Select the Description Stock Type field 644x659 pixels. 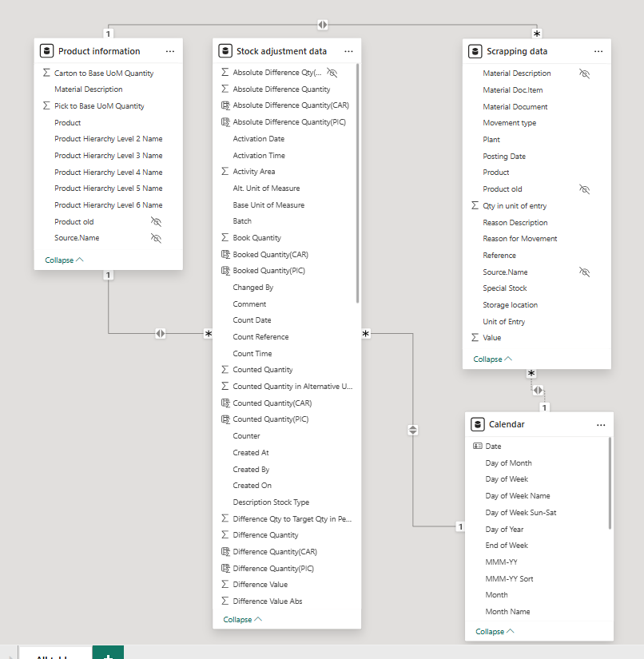271,502
